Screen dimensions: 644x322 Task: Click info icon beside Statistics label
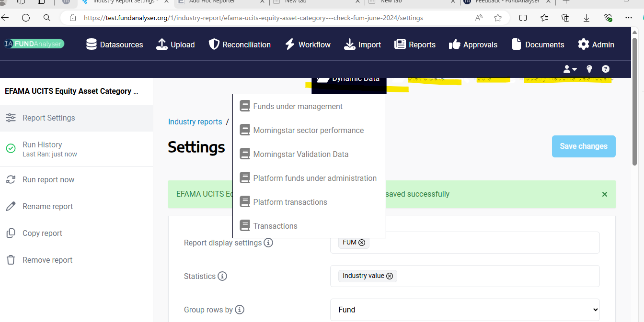pyautogui.click(x=222, y=276)
